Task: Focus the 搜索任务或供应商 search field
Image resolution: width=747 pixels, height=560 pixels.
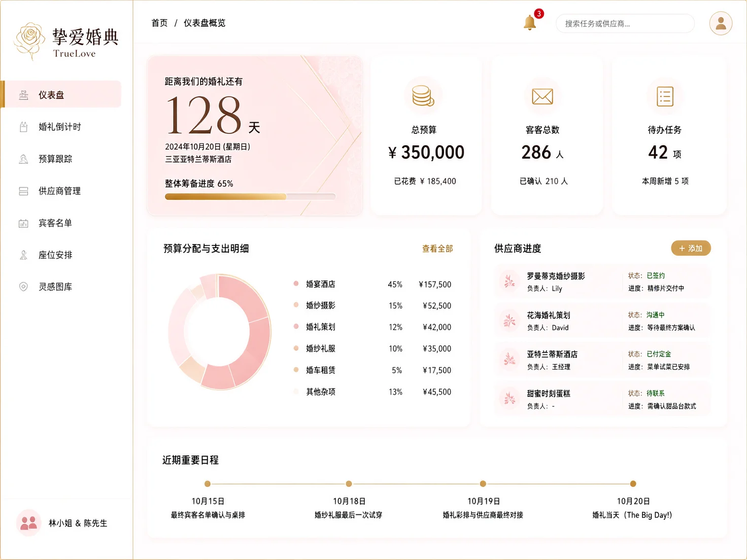Action: click(625, 23)
